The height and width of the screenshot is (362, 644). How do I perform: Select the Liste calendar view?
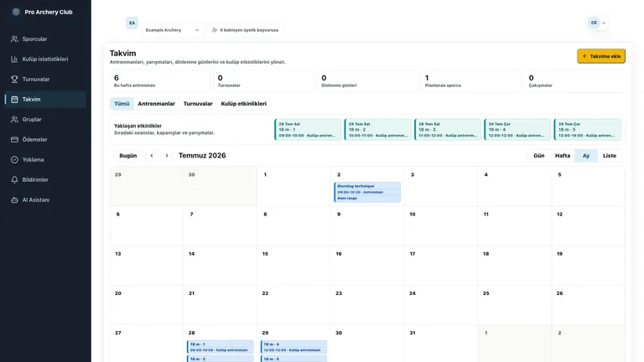610,156
